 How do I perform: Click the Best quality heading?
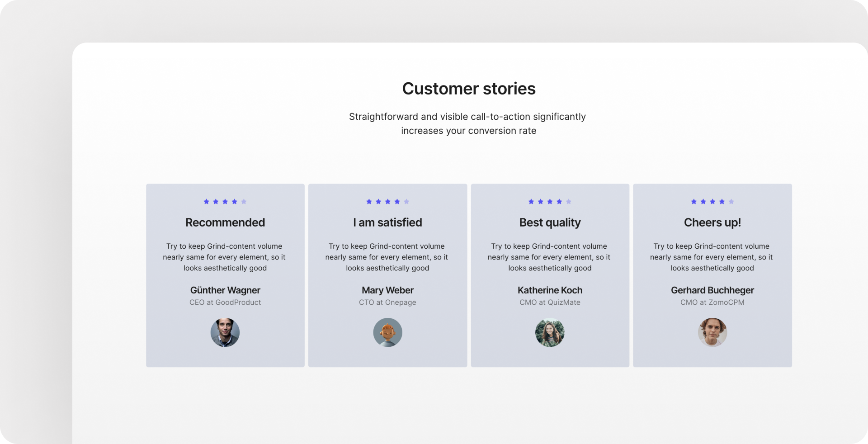[x=550, y=222]
